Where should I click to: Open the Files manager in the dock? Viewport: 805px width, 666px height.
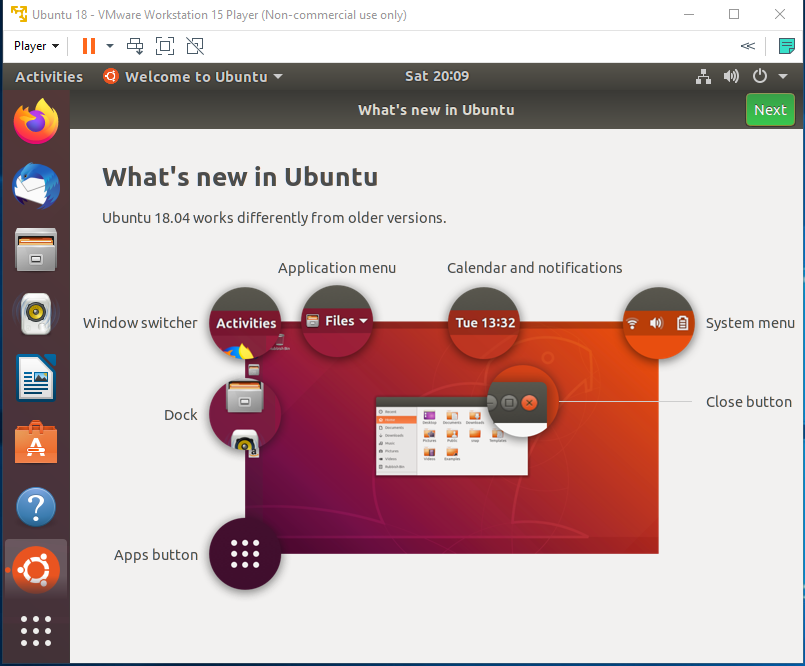point(36,250)
